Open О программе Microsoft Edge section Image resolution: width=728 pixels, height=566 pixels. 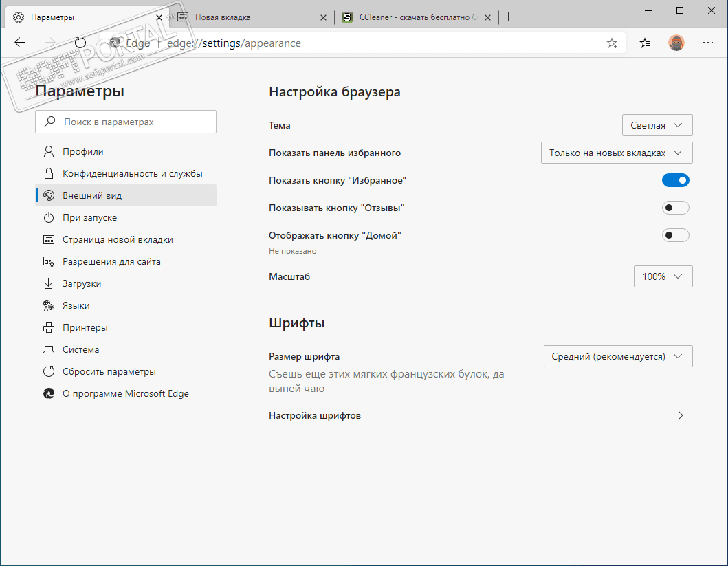click(126, 393)
